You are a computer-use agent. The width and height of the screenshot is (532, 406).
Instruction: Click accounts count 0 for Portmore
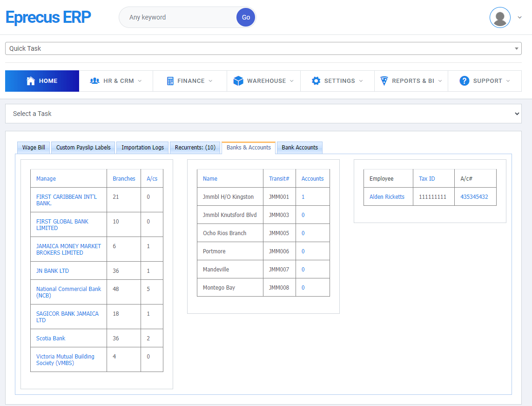point(303,251)
